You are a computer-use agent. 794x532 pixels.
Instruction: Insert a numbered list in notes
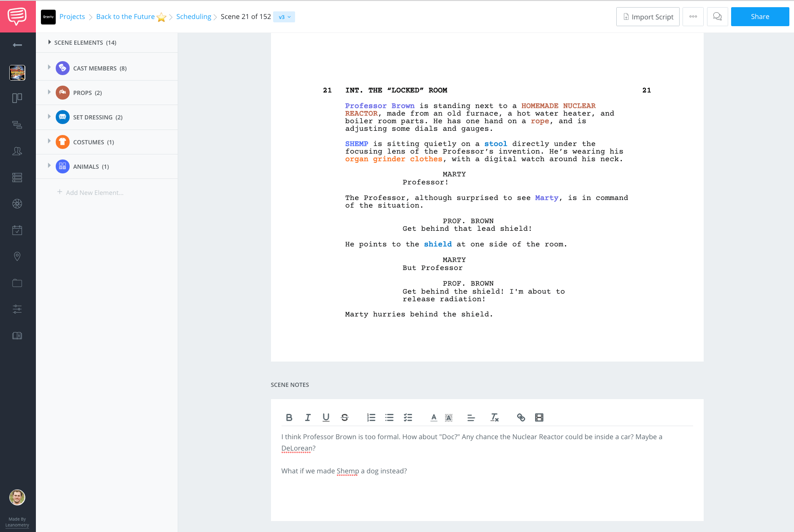[x=371, y=418]
